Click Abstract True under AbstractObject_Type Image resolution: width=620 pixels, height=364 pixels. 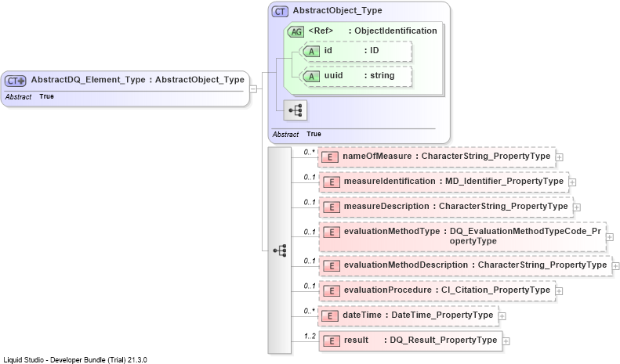pyautogui.click(x=296, y=134)
